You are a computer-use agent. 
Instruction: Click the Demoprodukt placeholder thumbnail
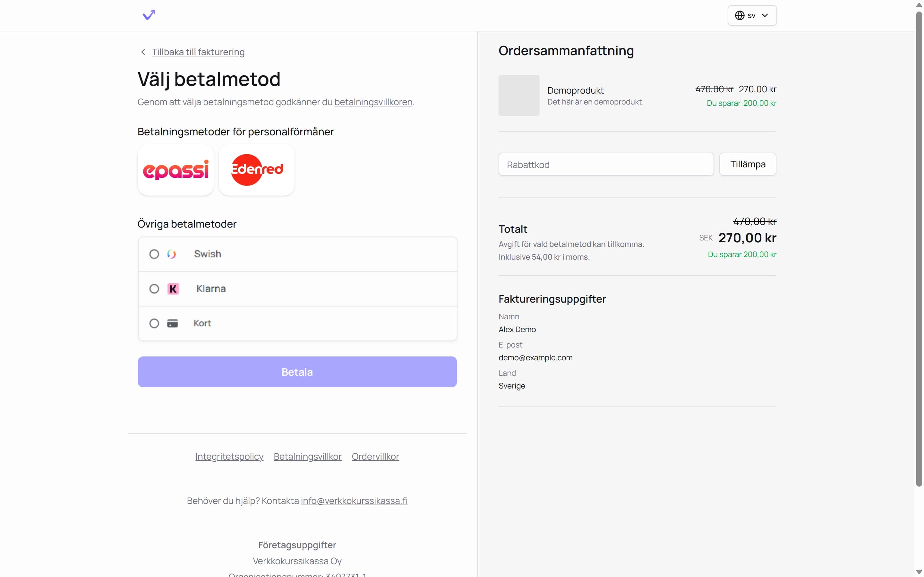tap(518, 96)
